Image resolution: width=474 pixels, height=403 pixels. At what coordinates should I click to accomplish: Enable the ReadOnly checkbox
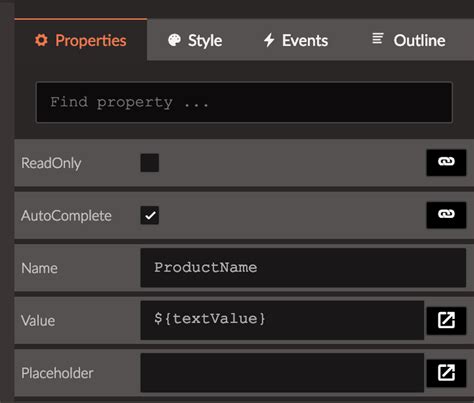coord(150,163)
